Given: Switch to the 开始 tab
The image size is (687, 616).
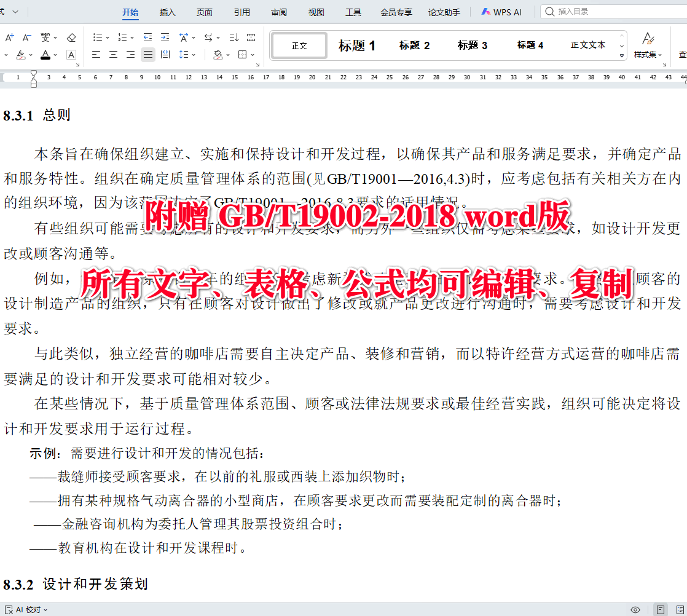Looking at the screenshot, I should pos(130,12).
